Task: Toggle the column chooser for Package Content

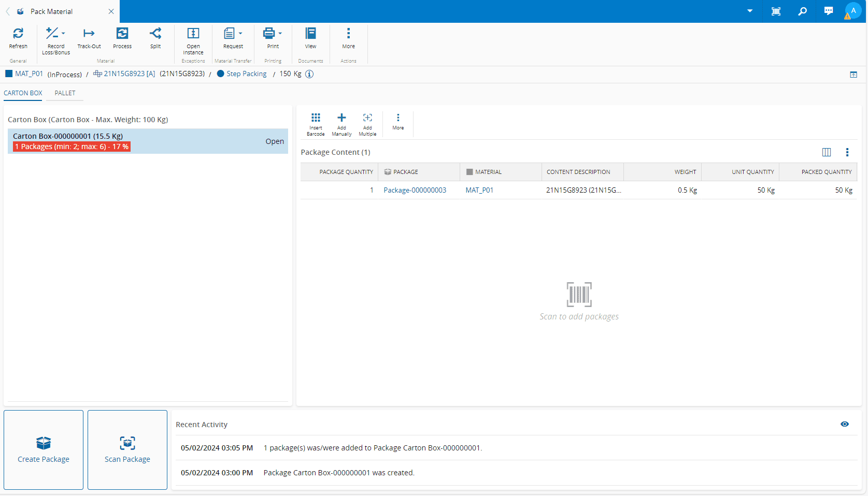Action: click(827, 152)
